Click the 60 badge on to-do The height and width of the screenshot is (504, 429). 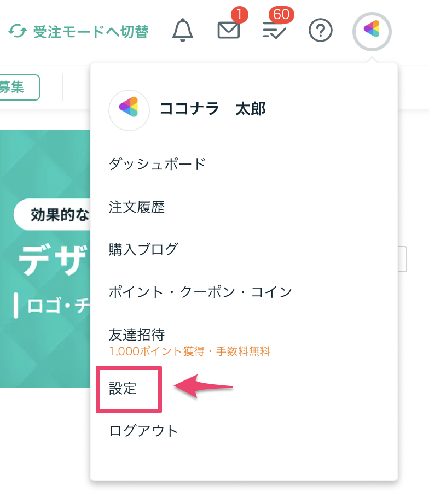(281, 14)
